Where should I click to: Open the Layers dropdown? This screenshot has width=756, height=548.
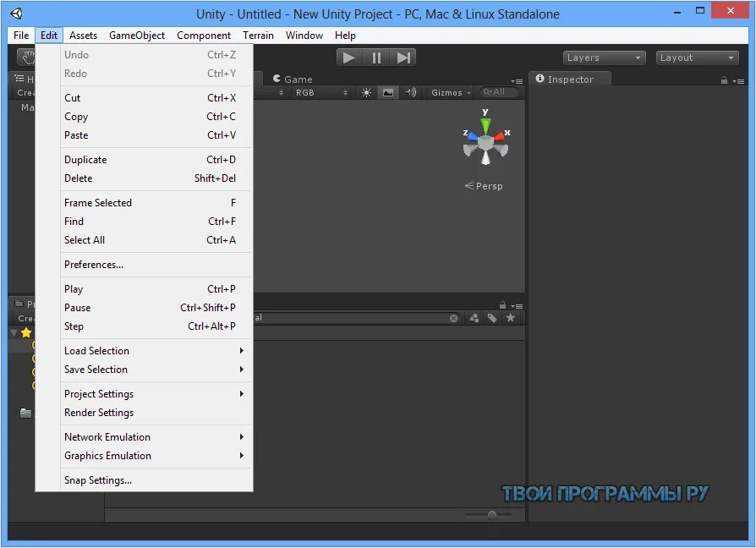click(604, 58)
